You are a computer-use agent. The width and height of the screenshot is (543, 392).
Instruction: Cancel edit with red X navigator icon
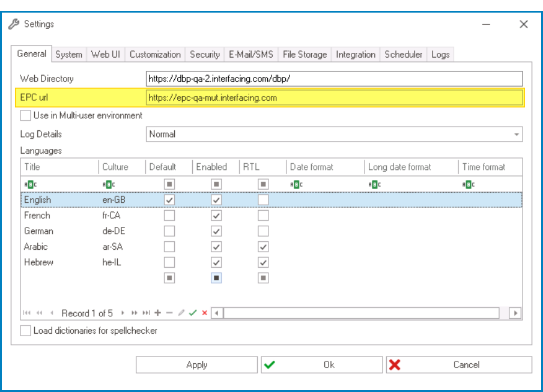205,313
